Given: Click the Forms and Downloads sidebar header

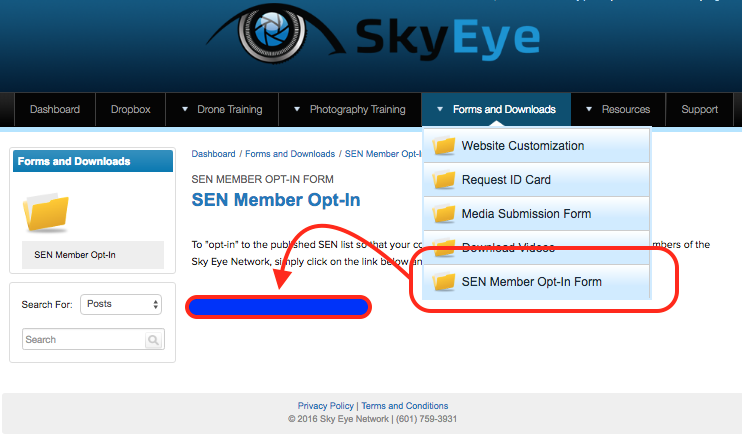Looking at the screenshot, I should [93, 161].
